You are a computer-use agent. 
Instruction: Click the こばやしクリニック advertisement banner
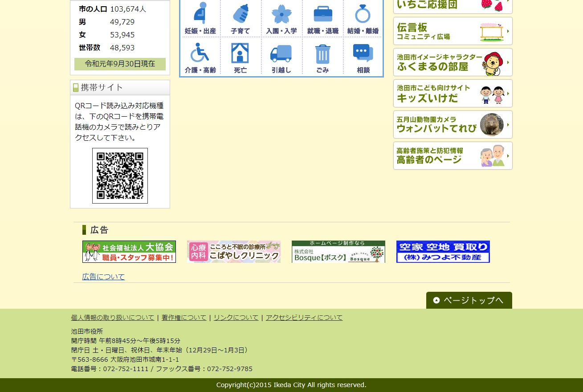click(x=234, y=252)
